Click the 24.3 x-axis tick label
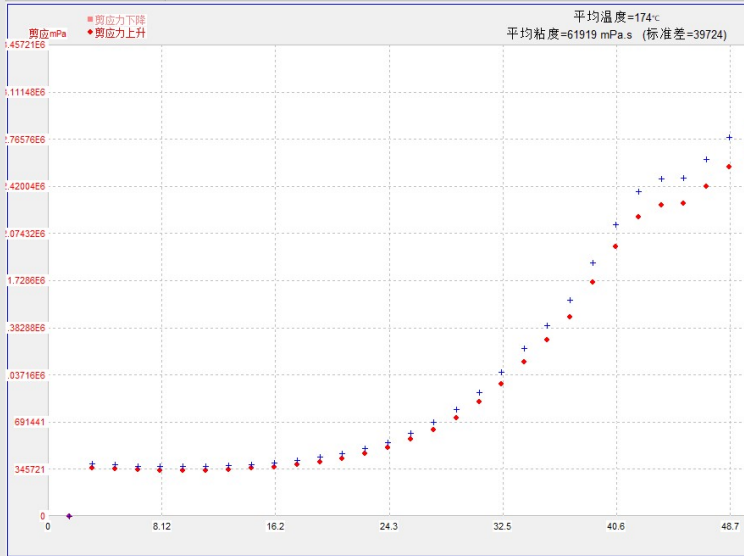The width and height of the screenshot is (744, 556). 389,526
